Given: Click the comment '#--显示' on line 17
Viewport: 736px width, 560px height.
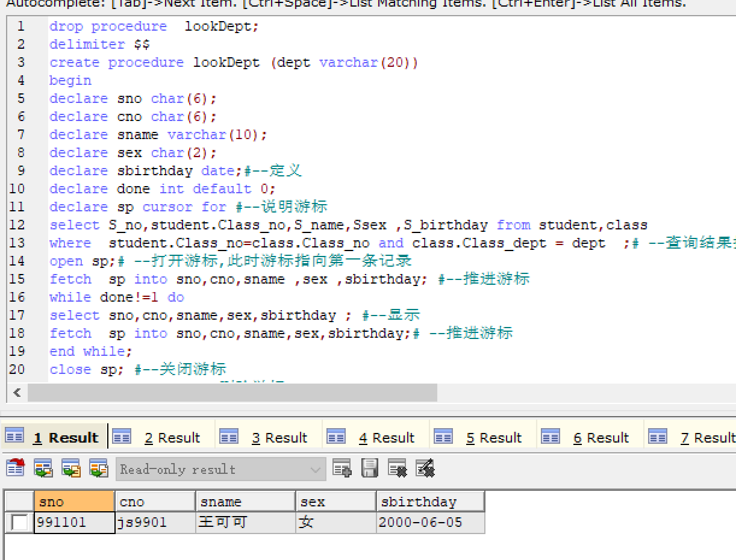Looking at the screenshot, I should 391,316.
